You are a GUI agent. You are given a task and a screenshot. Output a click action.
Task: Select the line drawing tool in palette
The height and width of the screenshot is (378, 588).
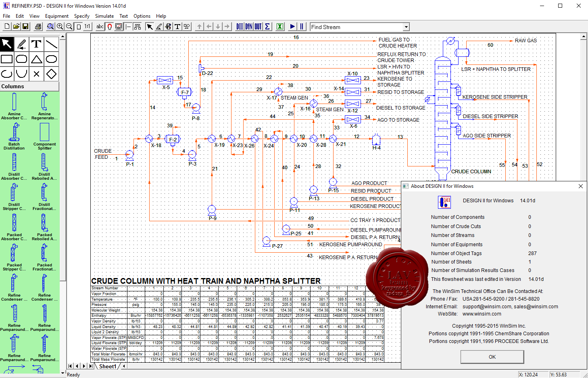pyautogui.click(x=52, y=44)
